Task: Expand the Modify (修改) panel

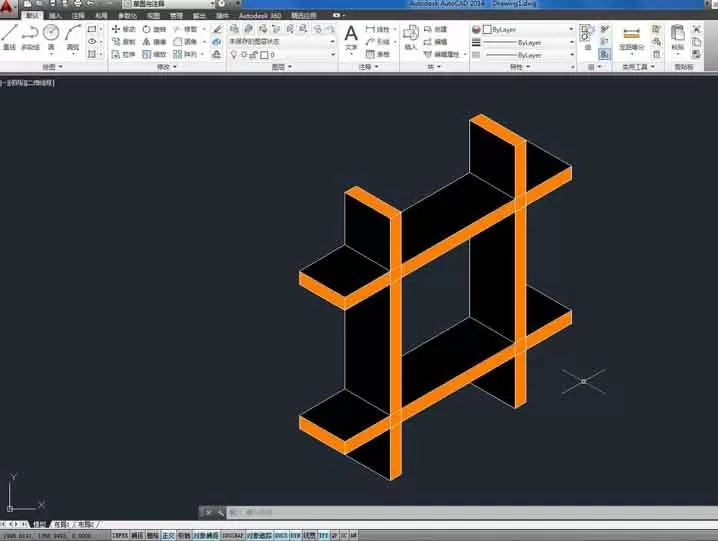Action: 167,67
